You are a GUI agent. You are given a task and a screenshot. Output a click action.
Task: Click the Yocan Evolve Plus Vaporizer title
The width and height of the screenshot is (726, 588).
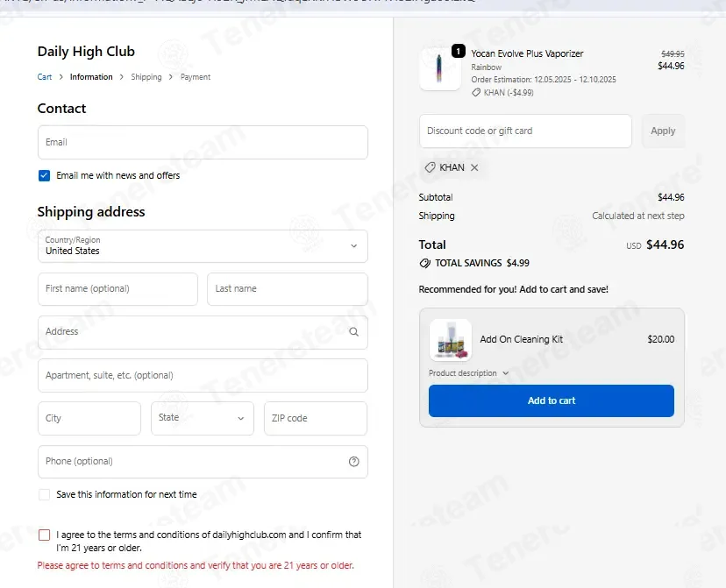point(527,53)
